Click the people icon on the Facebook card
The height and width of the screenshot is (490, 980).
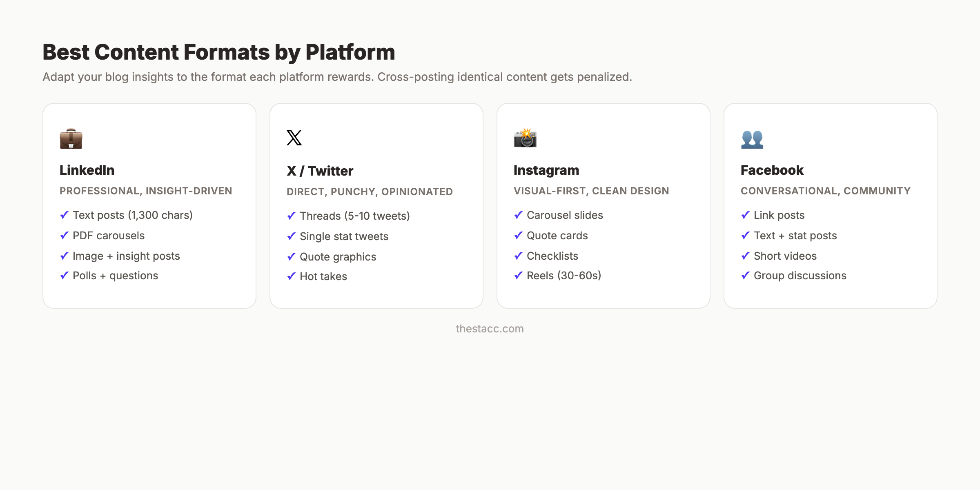[753, 139]
